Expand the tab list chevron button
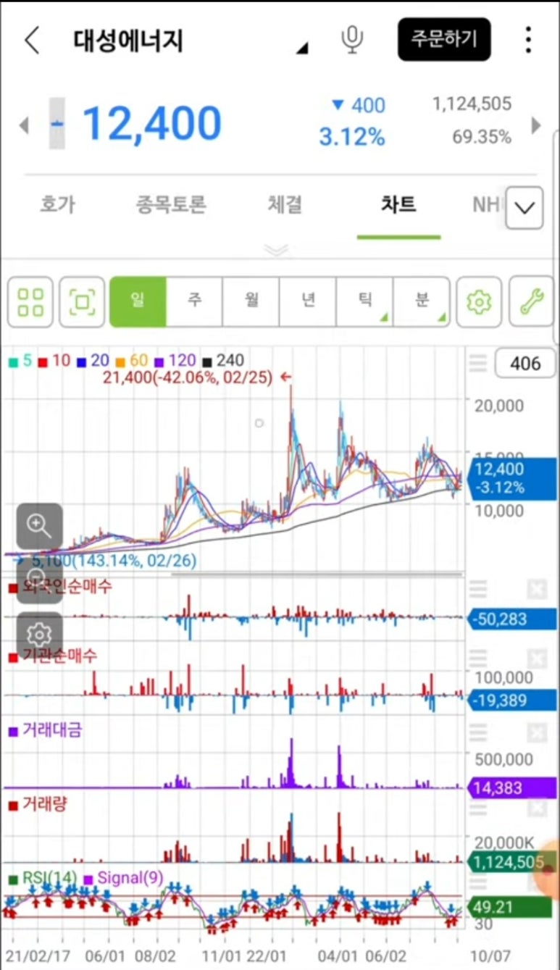This screenshot has height=970, width=560. 525,208
